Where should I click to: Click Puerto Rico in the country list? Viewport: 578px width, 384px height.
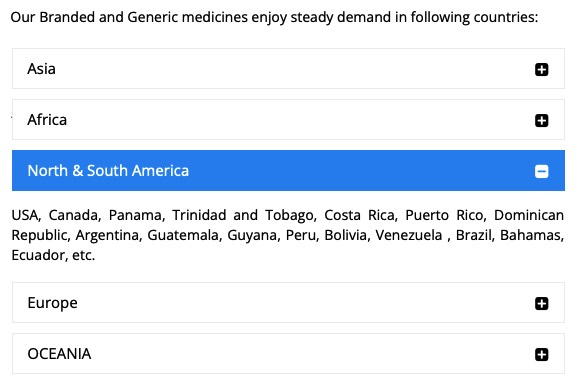pyautogui.click(x=445, y=215)
